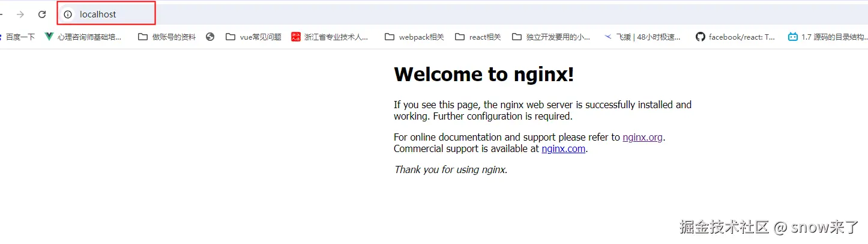View site information icon beside localhost
This screenshot has width=868, height=244.
click(x=68, y=14)
